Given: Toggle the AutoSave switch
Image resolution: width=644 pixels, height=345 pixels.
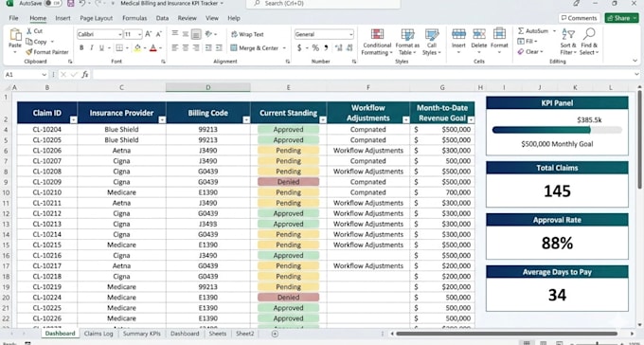Looking at the screenshot, I should [x=53, y=3].
